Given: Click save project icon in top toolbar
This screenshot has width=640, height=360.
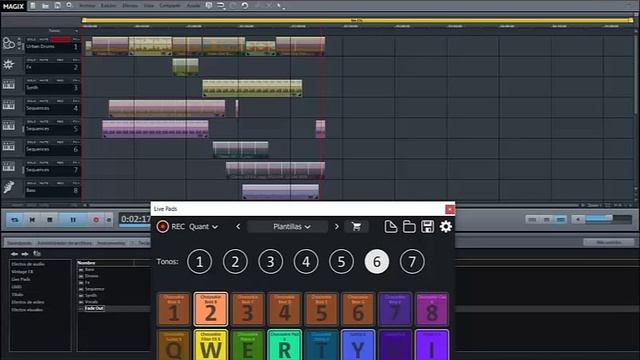Looking at the screenshot, I should 58,6.
